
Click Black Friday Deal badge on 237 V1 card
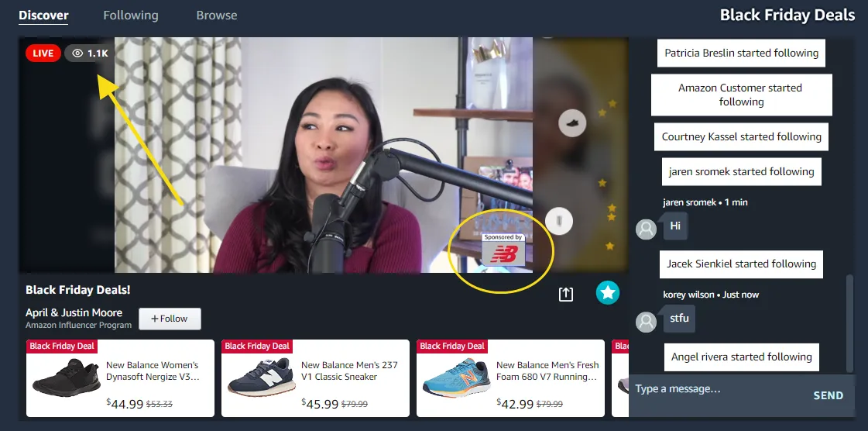pos(257,347)
